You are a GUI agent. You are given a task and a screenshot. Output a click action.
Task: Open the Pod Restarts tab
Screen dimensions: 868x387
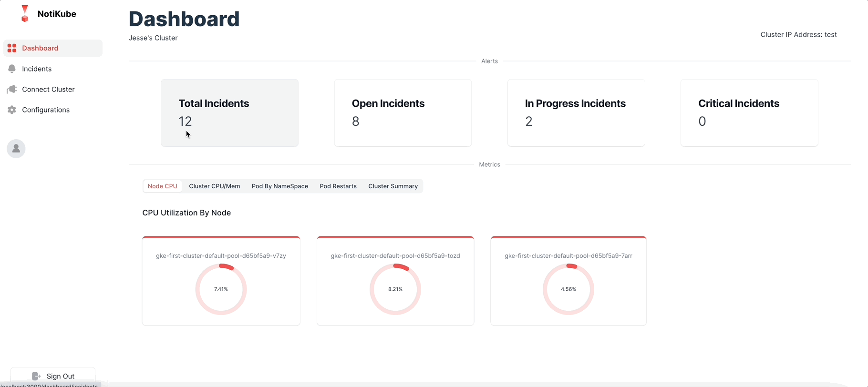coord(338,186)
